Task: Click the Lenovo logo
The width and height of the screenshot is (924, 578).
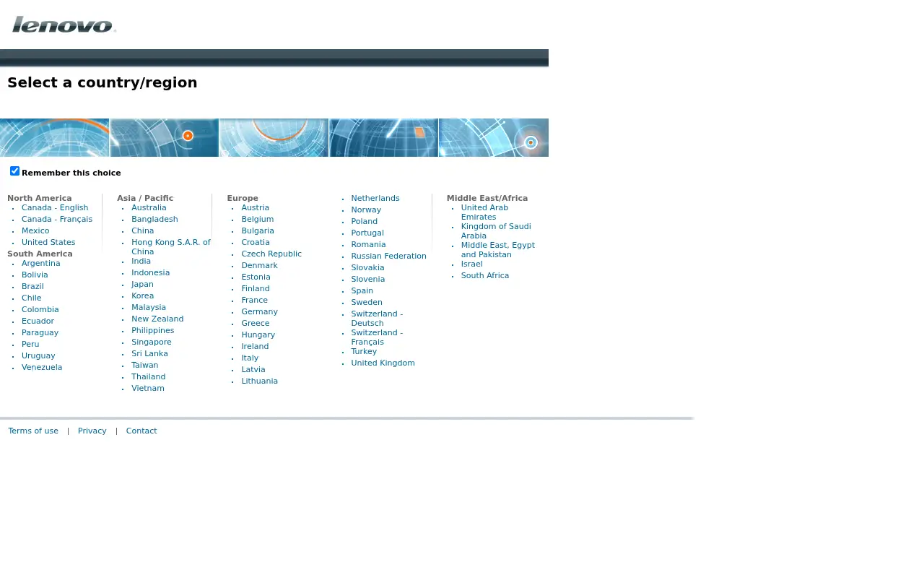Action: pos(64,25)
